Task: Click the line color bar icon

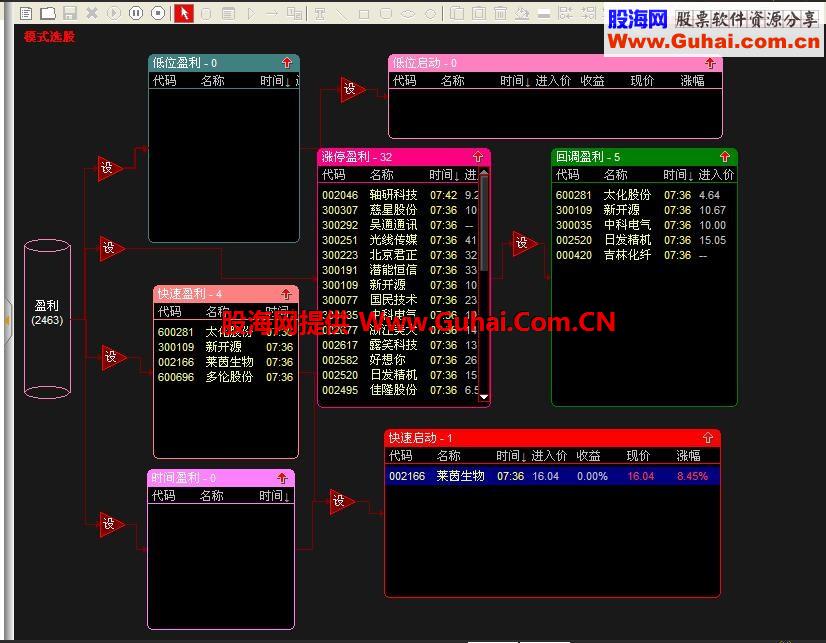Action: pyautogui.click(x=544, y=14)
